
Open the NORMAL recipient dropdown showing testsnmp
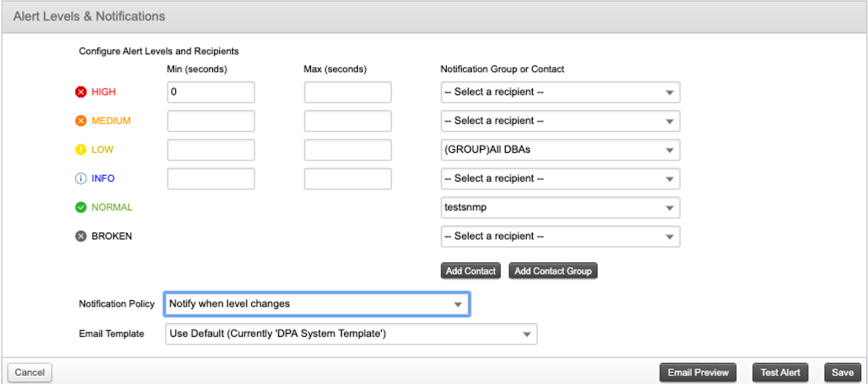(x=560, y=208)
